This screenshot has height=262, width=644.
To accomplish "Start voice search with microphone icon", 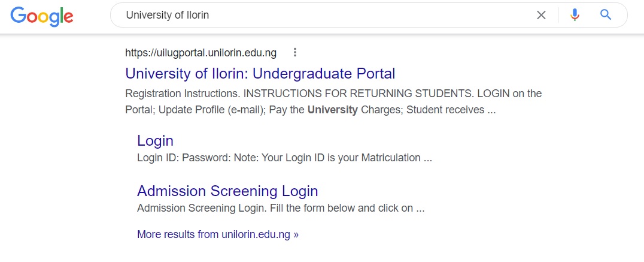I will click(x=575, y=15).
